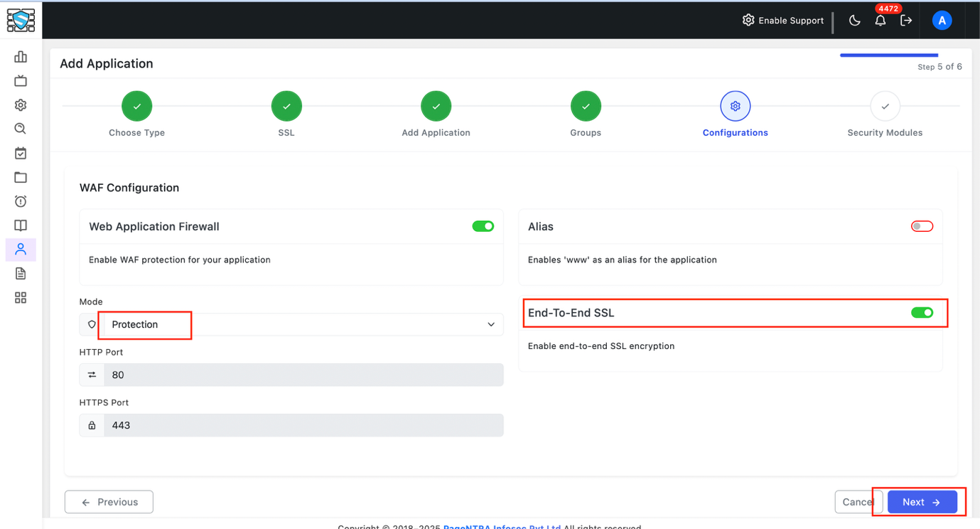
Task: Click the Next button
Action: [x=921, y=501]
